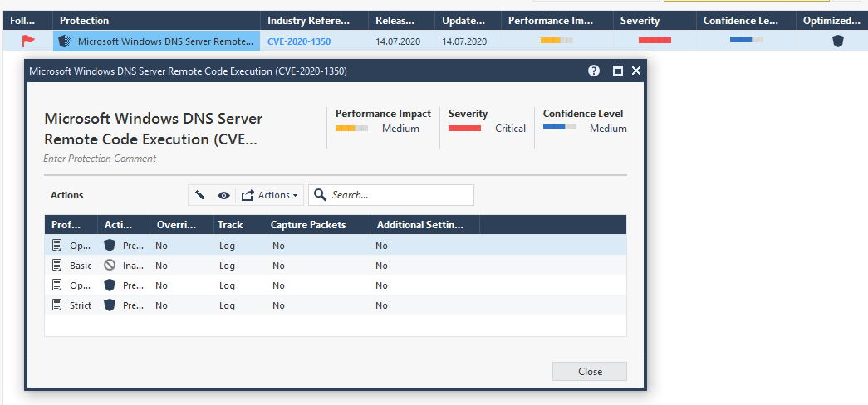
Task: Click the orange performance impact bar in the main table row
Action: (557, 41)
